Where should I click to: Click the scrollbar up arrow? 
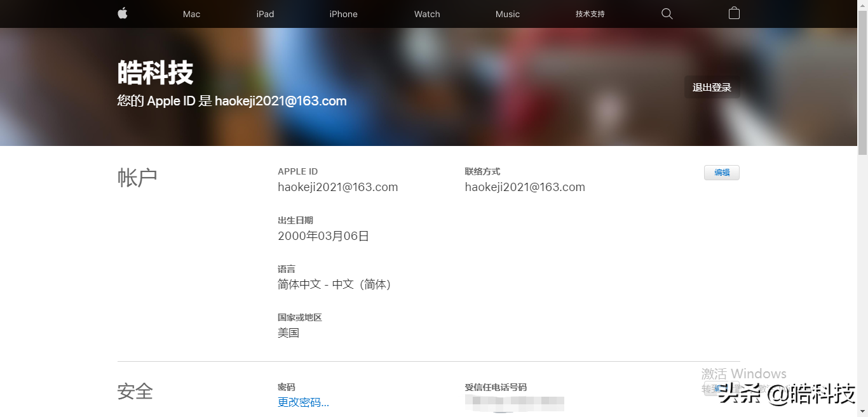[862, 4]
